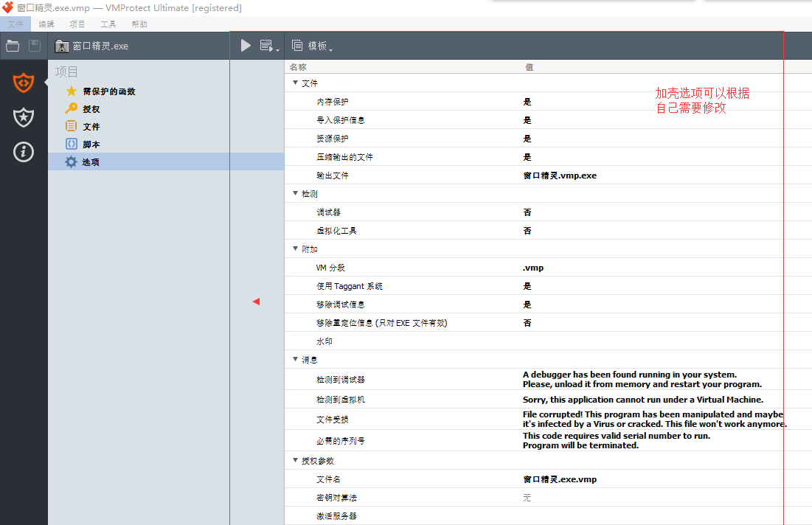The image size is (812, 525).
Task: Edit the 文件受损 message text
Action: (x=655, y=419)
